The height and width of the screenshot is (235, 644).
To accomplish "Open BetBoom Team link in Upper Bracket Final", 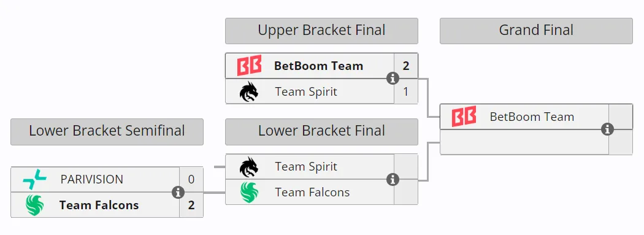I will click(x=318, y=66).
